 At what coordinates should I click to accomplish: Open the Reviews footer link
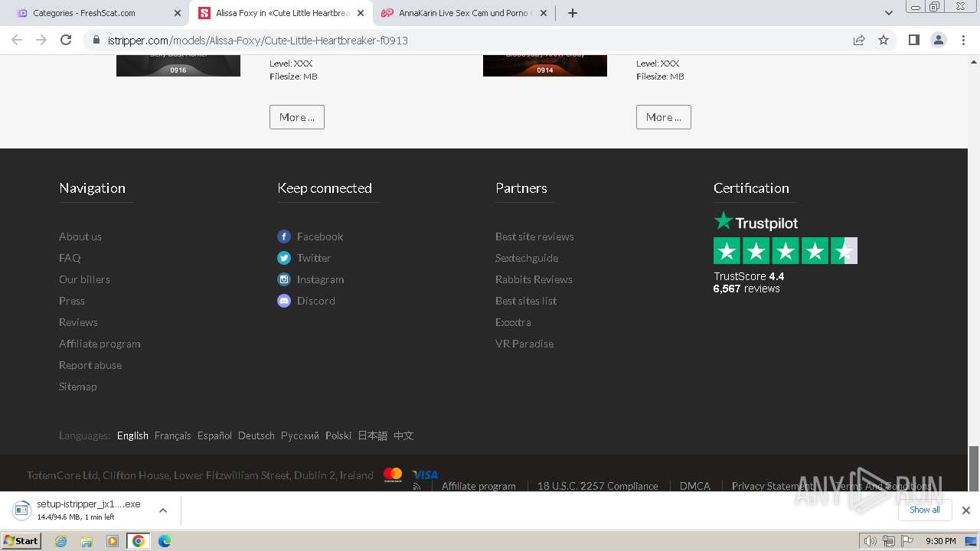(x=78, y=322)
